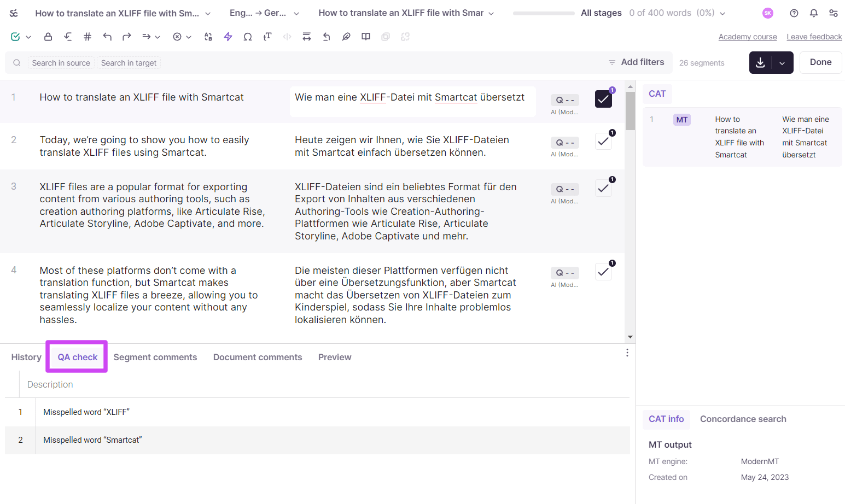Click the greyed-out tag insertion icon

coord(287,37)
